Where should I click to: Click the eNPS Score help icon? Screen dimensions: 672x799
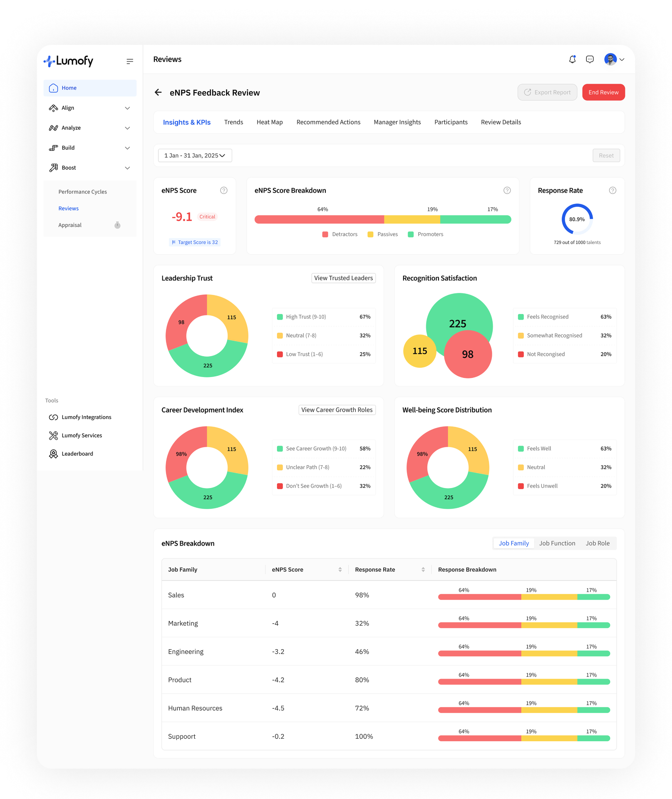pos(224,190)
